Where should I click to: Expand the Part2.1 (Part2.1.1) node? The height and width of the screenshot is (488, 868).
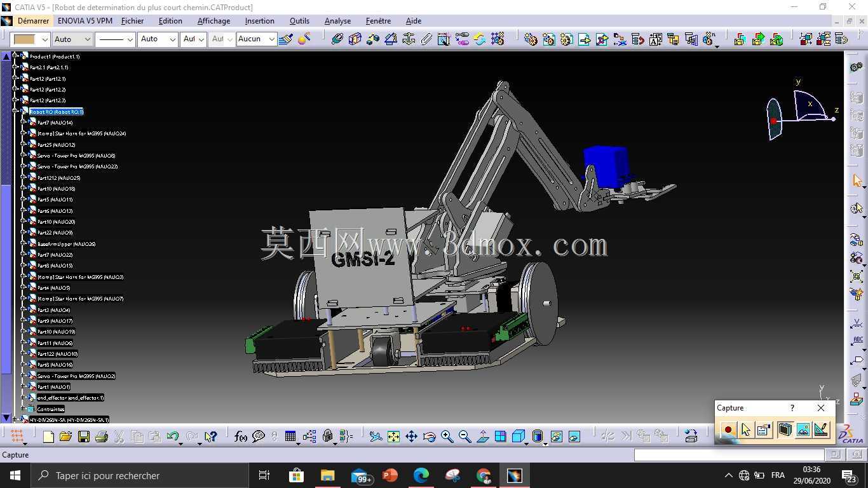click(16, 67)
